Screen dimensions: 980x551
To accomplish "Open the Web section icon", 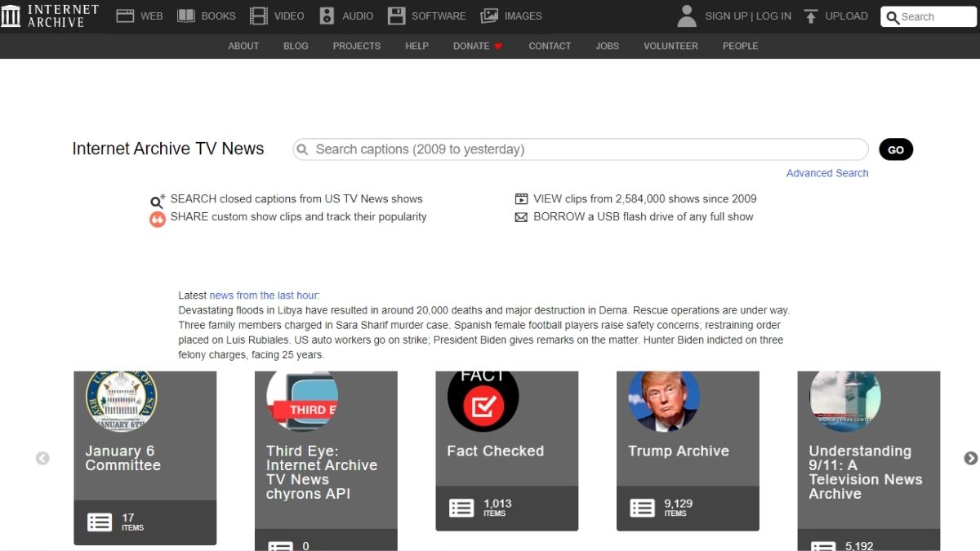I will click(125, 16).
